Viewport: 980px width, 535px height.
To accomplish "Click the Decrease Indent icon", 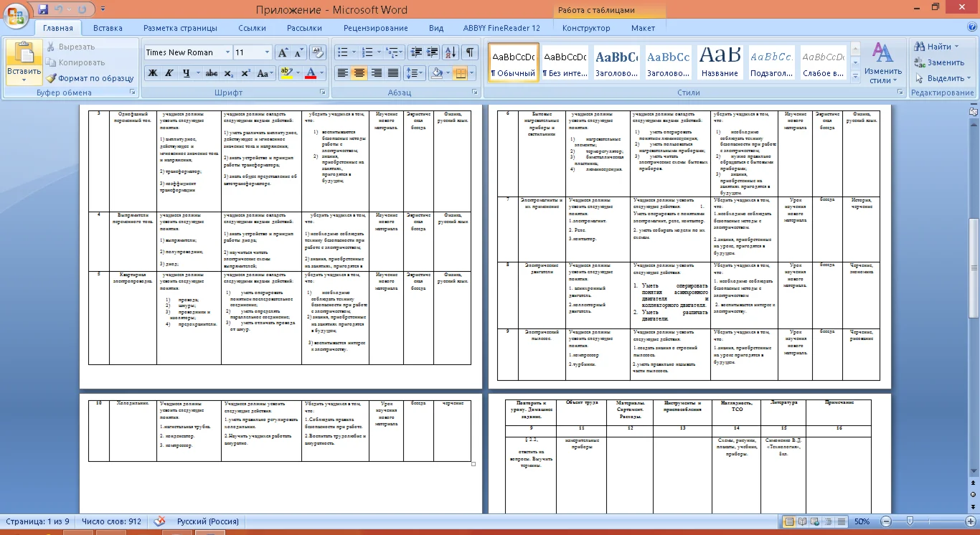I will pos(416,52).
